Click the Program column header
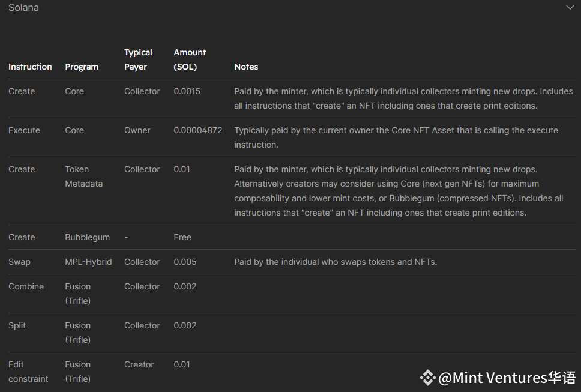The height and width of the screenshot is (392, 581). tap(82, 67)
